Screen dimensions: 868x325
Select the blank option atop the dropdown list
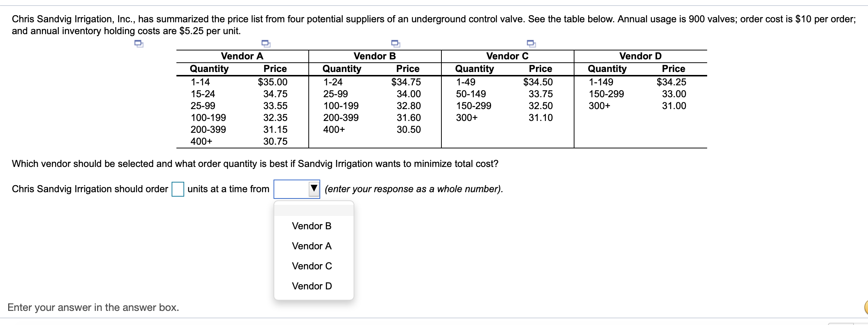coord(313,208)
